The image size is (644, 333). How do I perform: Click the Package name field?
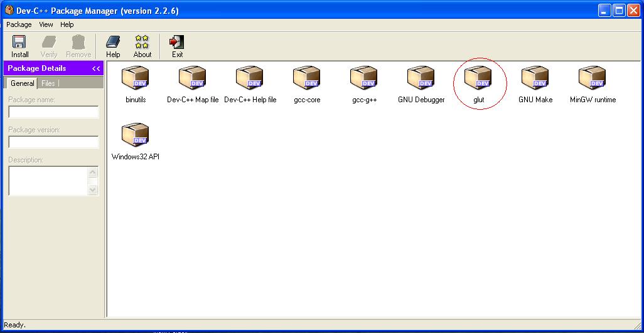point(54,112)
